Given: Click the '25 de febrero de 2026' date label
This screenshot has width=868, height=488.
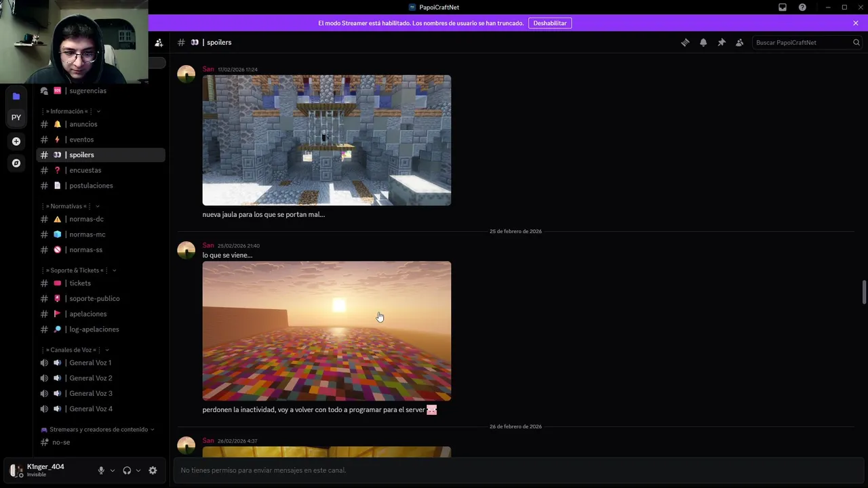Looking at the screenshot, I should [515, 231].
